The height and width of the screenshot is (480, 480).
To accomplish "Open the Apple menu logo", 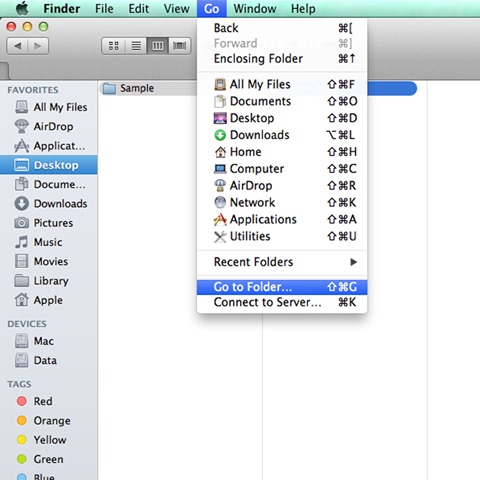I will pyautogui.click(x=22, y=8).
